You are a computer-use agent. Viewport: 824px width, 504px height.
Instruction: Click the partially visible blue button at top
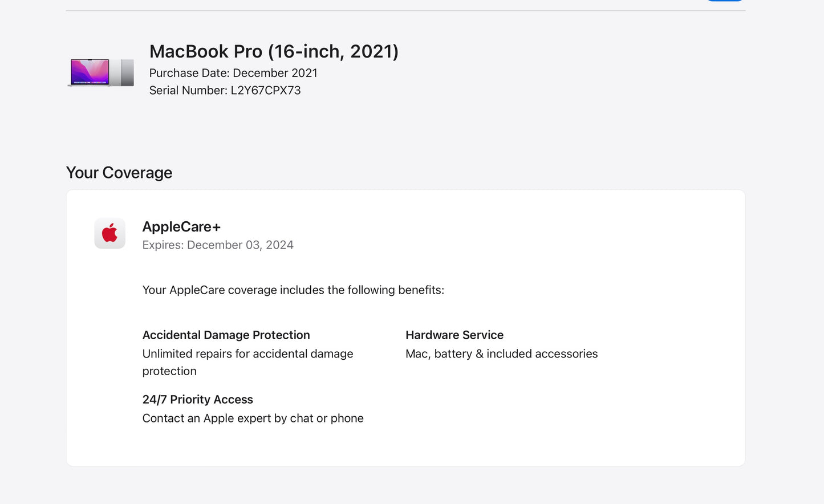click(725, 1)
